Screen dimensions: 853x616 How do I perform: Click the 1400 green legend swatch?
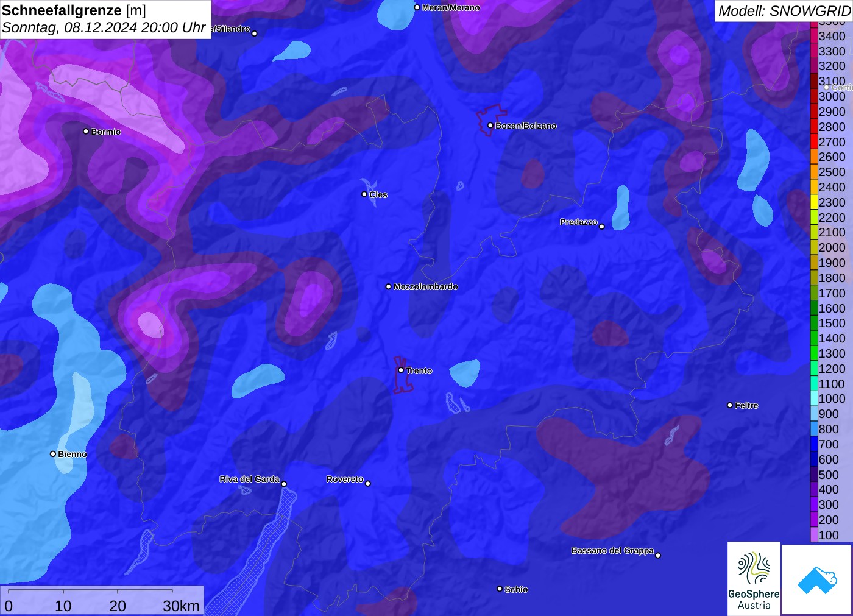[814, 338]
